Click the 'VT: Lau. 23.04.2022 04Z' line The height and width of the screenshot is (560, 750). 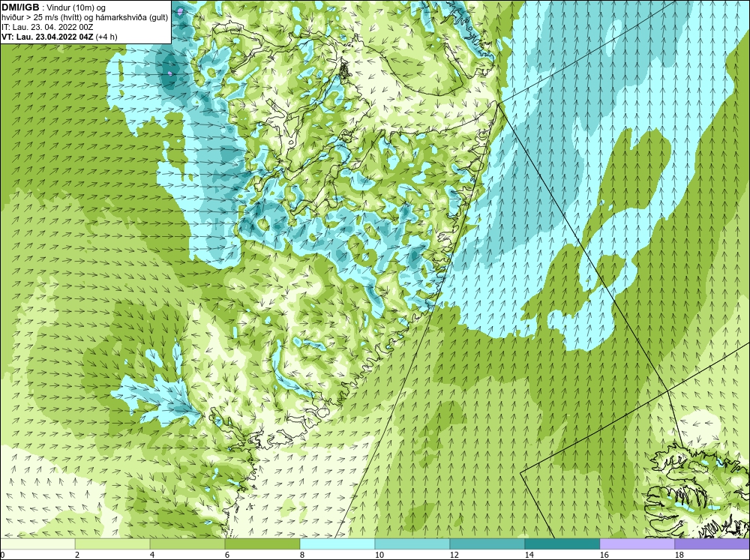(x=47, y=37)
